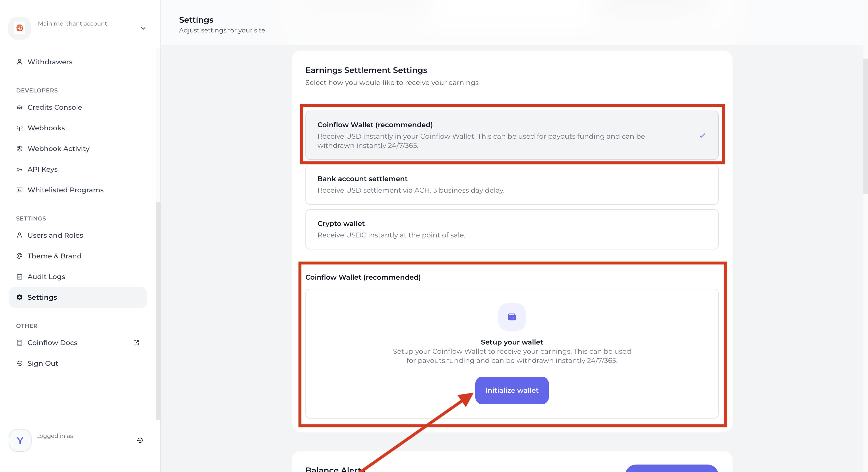The width and height of the screenshot is (868, 472).
Task: Select Crypto wallet settlement option
Action: click(x=511, y=229)
